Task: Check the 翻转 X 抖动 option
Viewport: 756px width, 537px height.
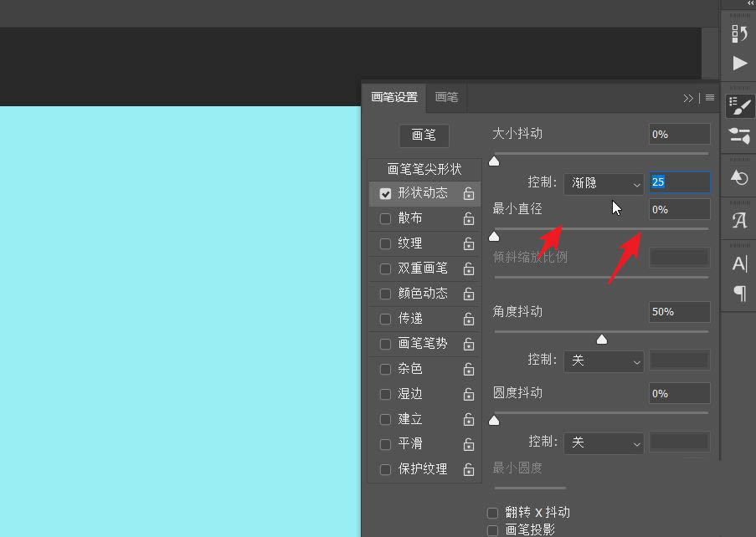Action: click(493, 513)
